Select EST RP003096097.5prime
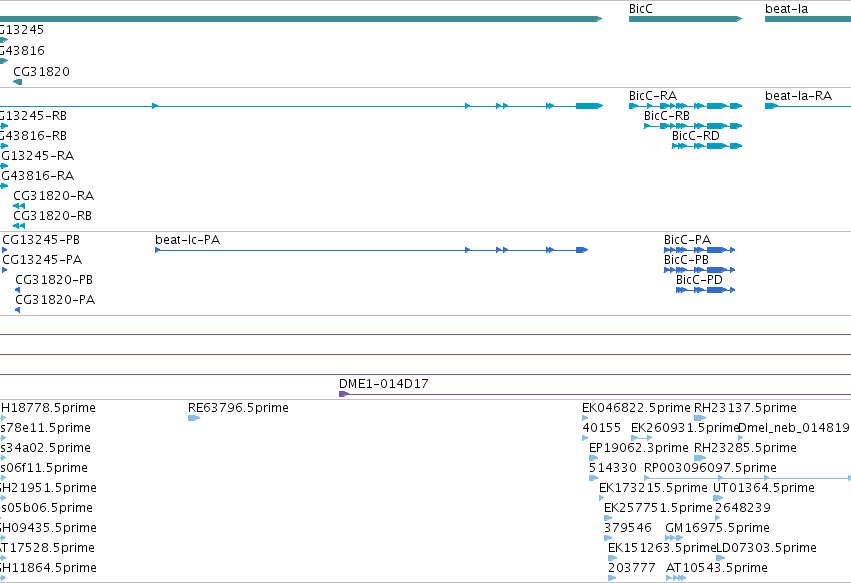The image size is (851, 583). pyautogui.click(x=747, y=478)
